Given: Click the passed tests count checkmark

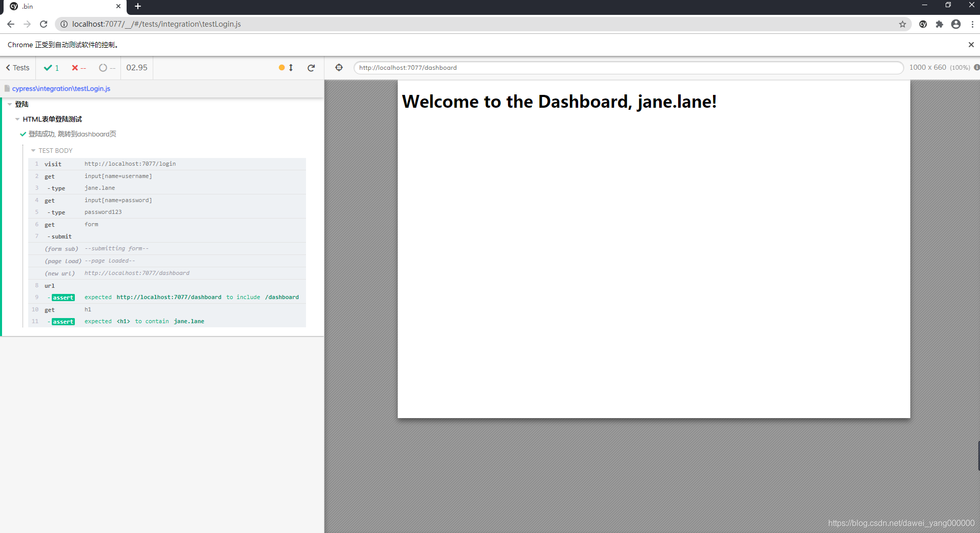Looking at the screenshot, I should (x=48, y=68).
